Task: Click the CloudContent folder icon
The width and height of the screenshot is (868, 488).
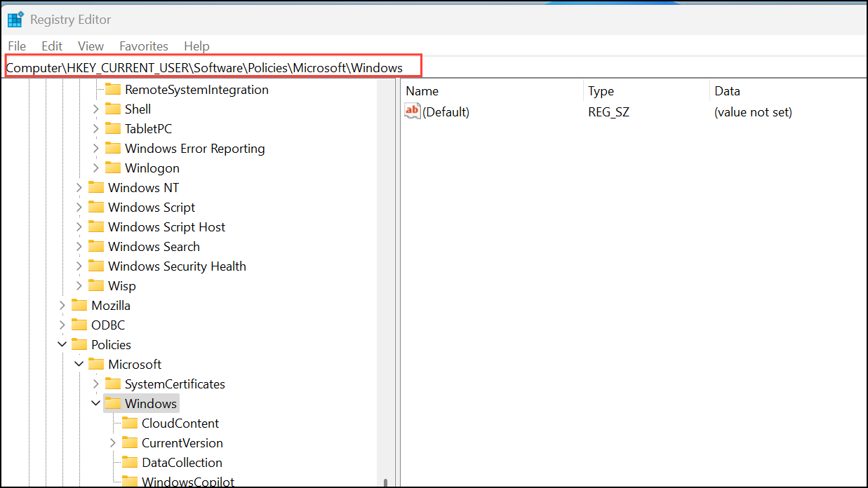Action: pyautogui.click(x=130, y=423)
